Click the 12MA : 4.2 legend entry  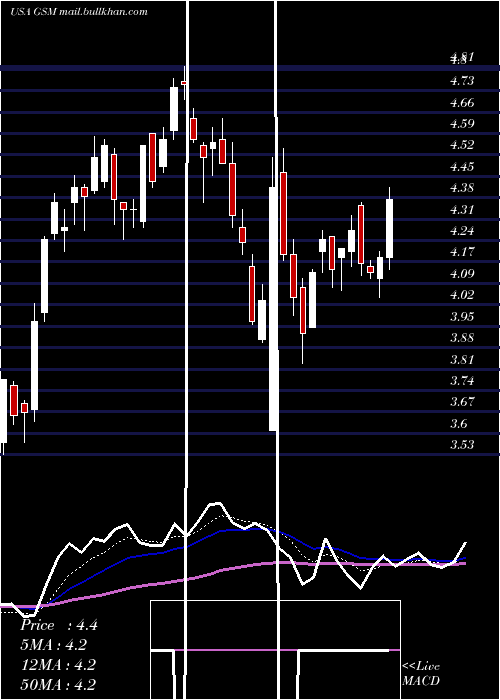(x=58, y=665)
